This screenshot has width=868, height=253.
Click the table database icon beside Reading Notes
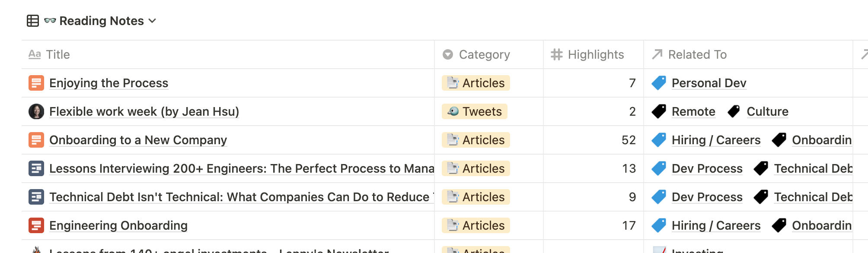33,20
